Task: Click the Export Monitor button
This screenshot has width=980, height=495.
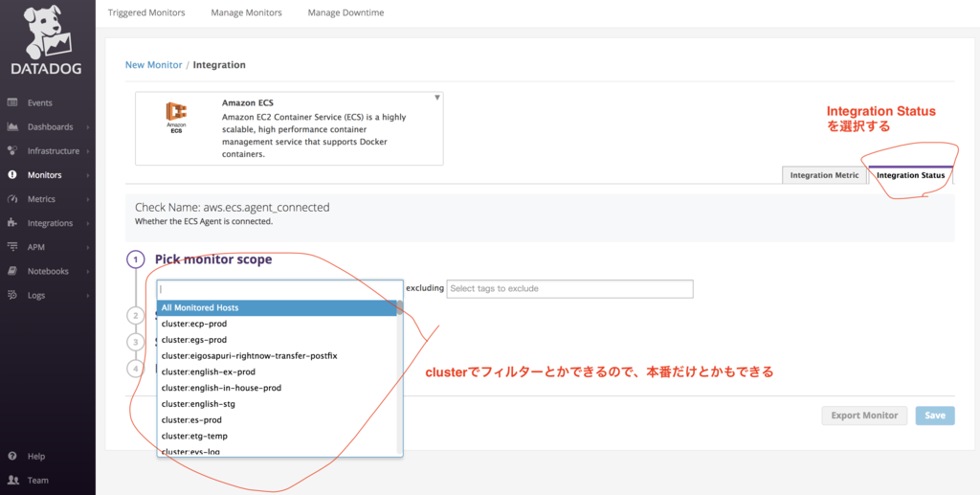Action: coord(864,416)
